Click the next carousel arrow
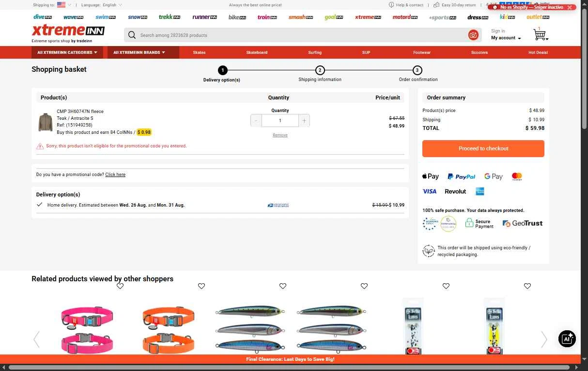Viewport: 588px width, 371px height. tap(544, 339)
